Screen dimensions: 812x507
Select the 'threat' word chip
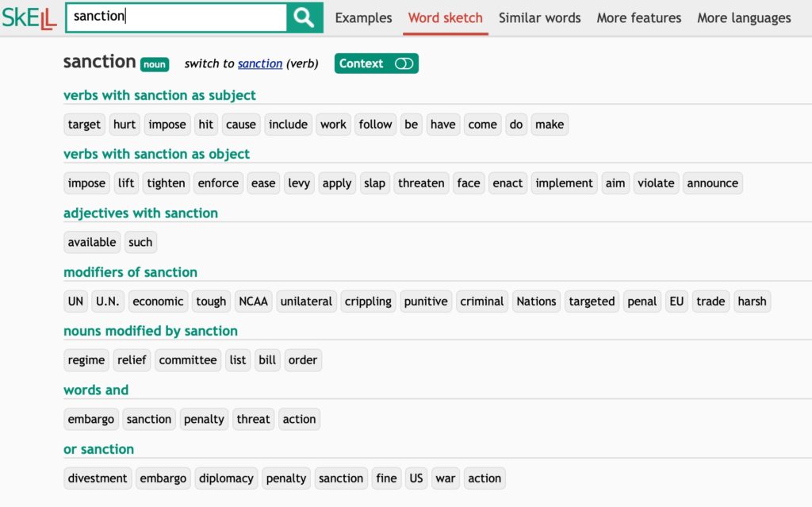[x=253, y=419]
